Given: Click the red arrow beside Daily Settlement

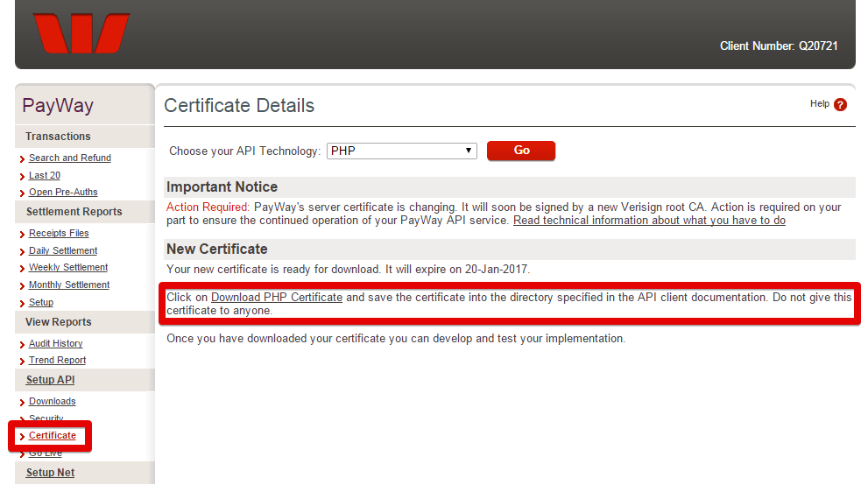Looking at the screenshot, I should [22, 251].
